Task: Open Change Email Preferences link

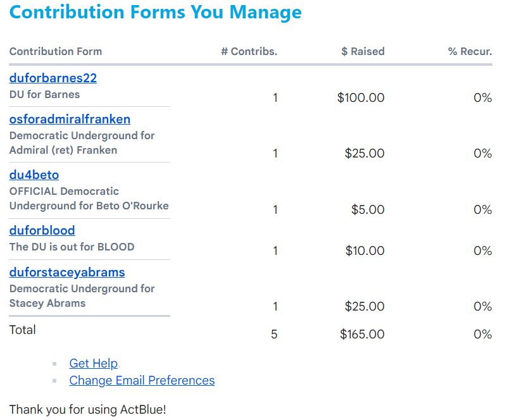Action: [142, 380]
